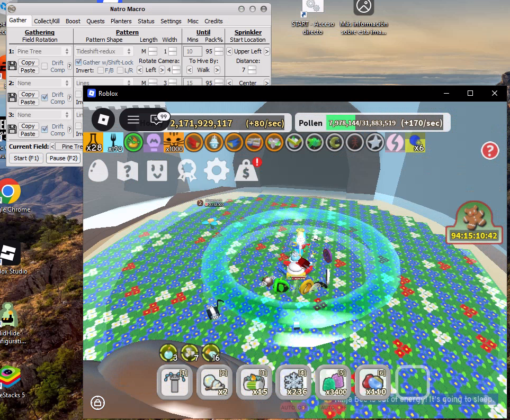
Task: Open the Settings tab in Natro Macro
Action: point(171,21)
